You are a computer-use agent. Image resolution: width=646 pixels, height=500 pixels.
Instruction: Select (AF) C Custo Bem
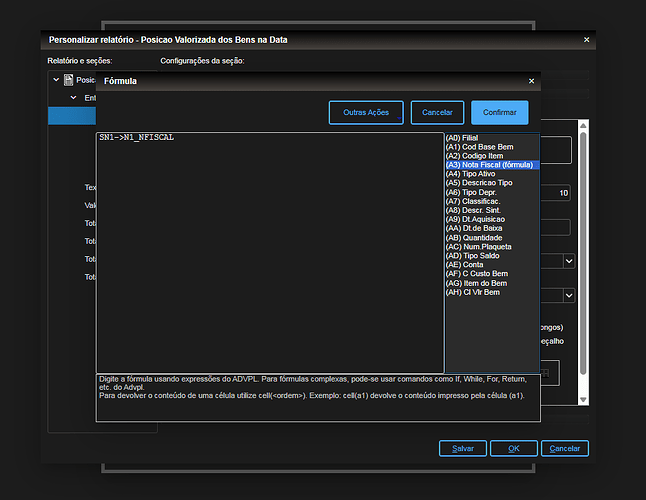[x=492, y=274]
